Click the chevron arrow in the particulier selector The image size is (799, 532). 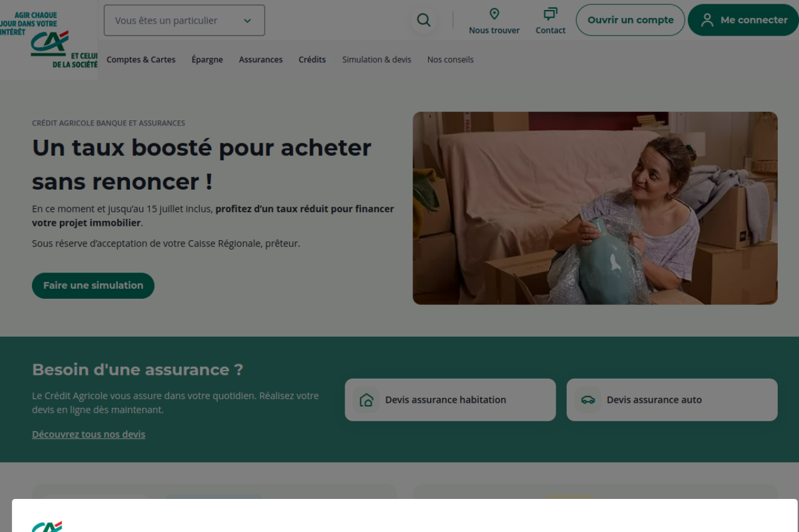click(x=247, y=21)
